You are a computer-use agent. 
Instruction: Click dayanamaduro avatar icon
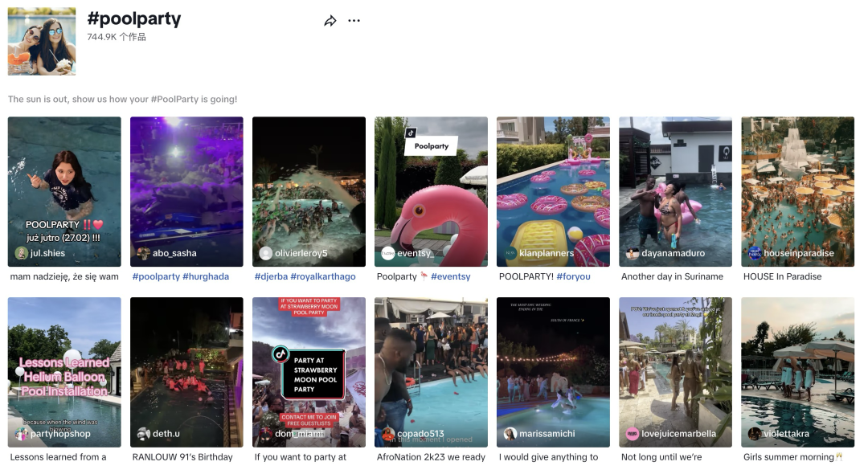coord(632,253)
